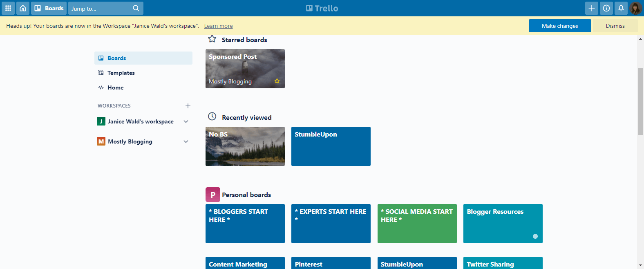This screenshot has height=269, width=644.
Task: Click the Starred boards star icon
Action: pyautogui.click(x=212, y=39)
